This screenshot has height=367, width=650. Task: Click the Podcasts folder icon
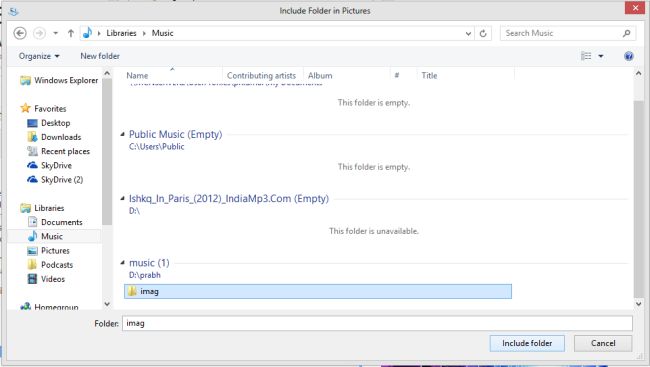pyautogui.click(x=32, y=265)
